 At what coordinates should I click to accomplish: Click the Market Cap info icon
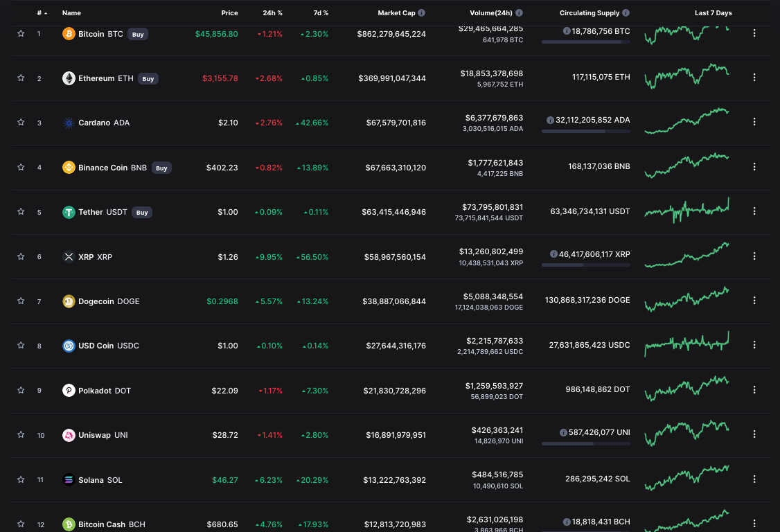pos(421,13)
